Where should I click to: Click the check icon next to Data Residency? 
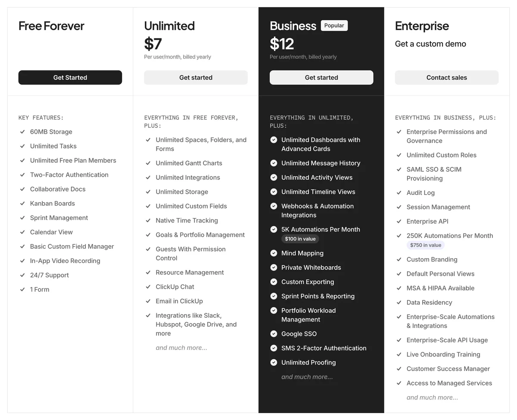[399, 303]
